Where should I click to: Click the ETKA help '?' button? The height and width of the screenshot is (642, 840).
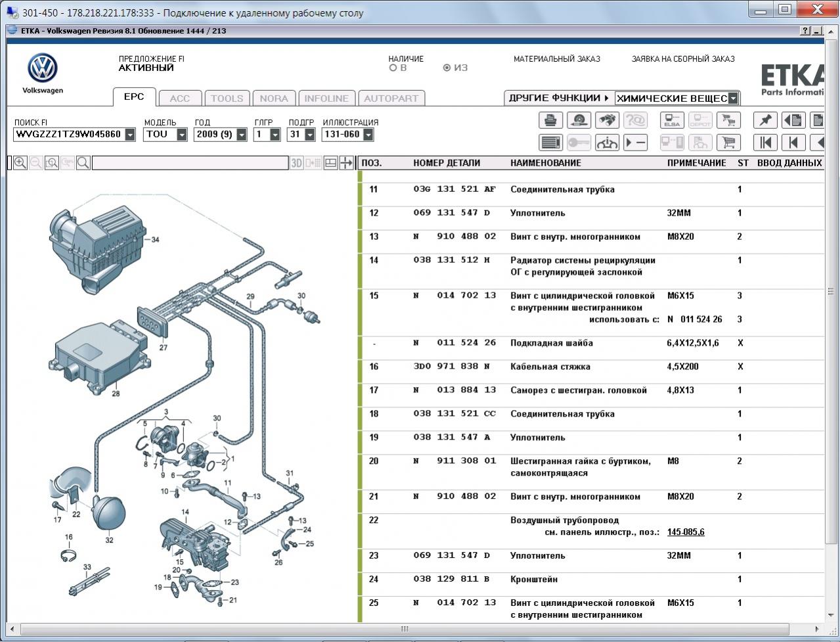806,31
